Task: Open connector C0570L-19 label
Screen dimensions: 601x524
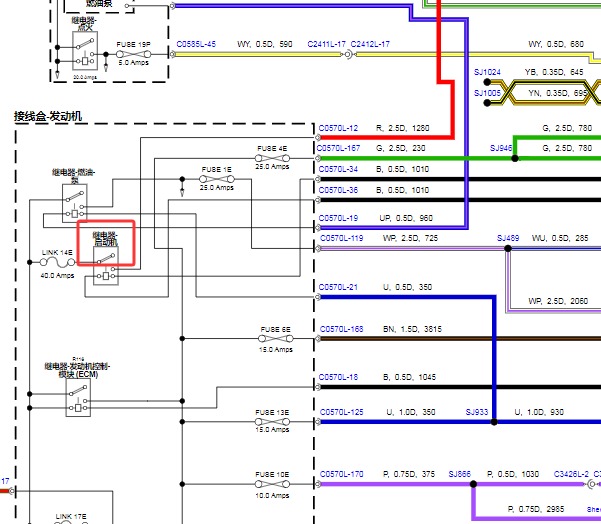Action: pyautogui.click(x=338, y=218)
